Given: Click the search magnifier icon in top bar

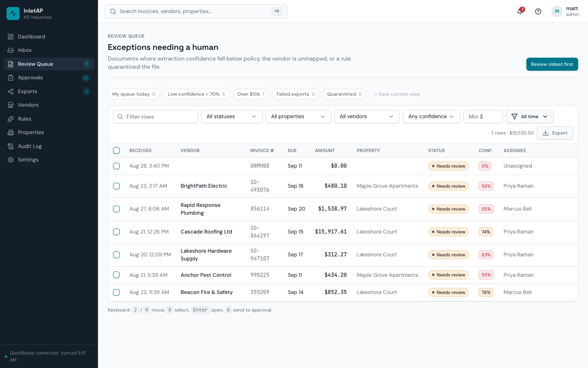Looking at the screenshot, I should point(113,11).
